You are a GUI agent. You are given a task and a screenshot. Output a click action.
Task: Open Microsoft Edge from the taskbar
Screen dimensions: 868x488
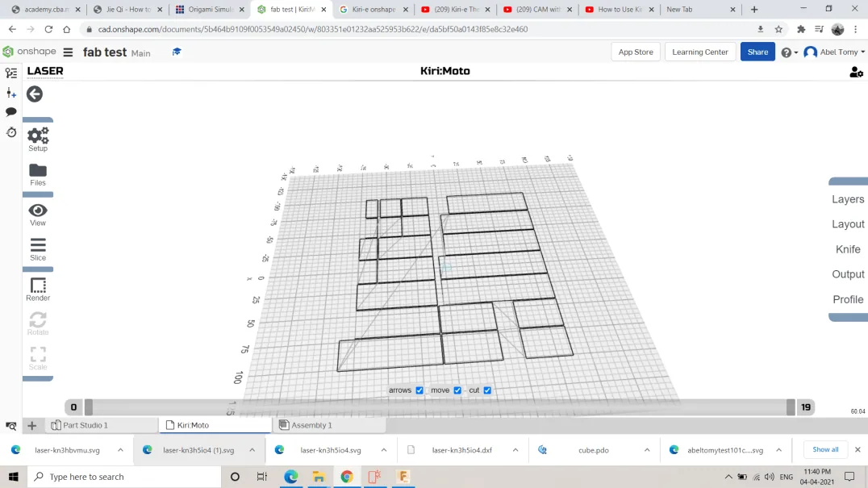click(290, 477)
